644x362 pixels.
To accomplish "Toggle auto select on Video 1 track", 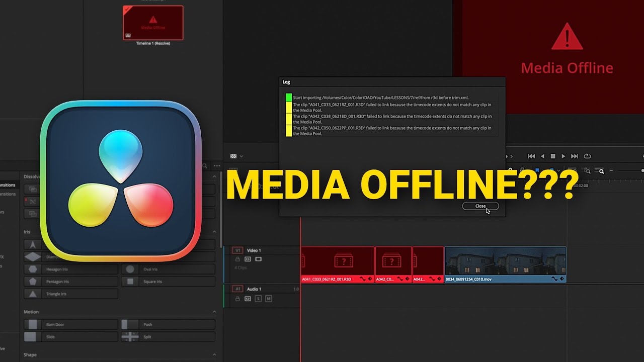I will pyautogui.click(x=248, y=259).
